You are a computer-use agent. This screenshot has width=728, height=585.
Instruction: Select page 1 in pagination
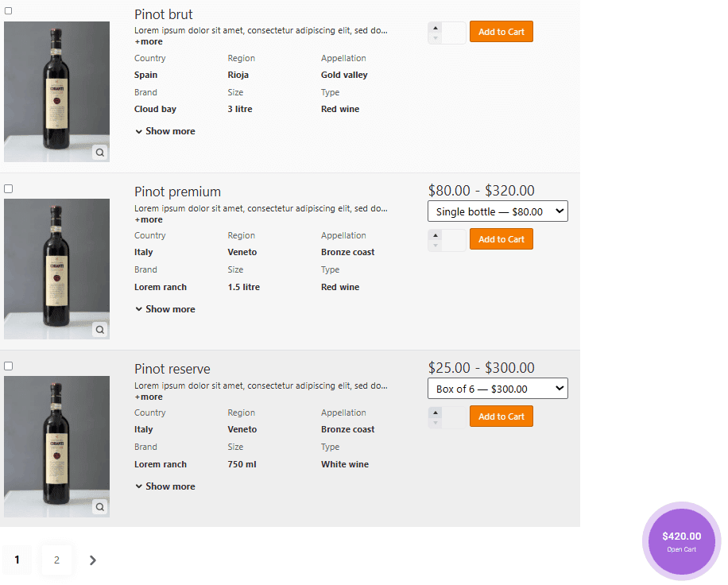click(x=17, y=560)
